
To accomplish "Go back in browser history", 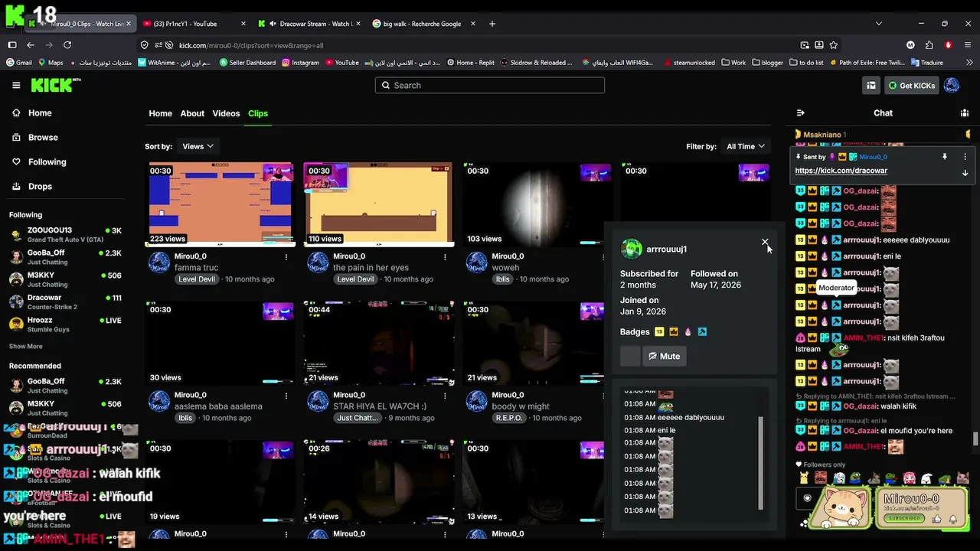I will (x=31, y=45).
